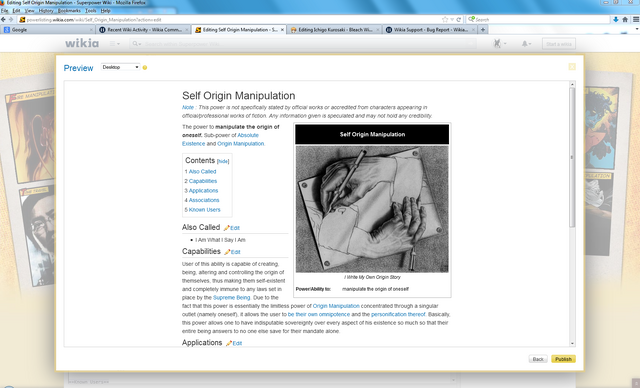The height and width of the screenshot is (388, 640).
Task: Open the user avatar account menu
Action: (500, 43)
